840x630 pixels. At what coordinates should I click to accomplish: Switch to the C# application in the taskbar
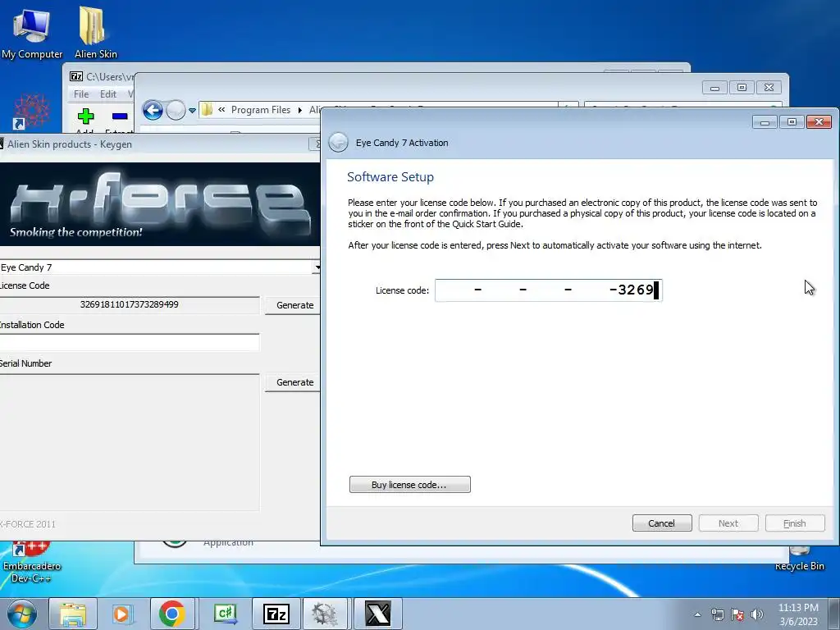pos(225,614)
